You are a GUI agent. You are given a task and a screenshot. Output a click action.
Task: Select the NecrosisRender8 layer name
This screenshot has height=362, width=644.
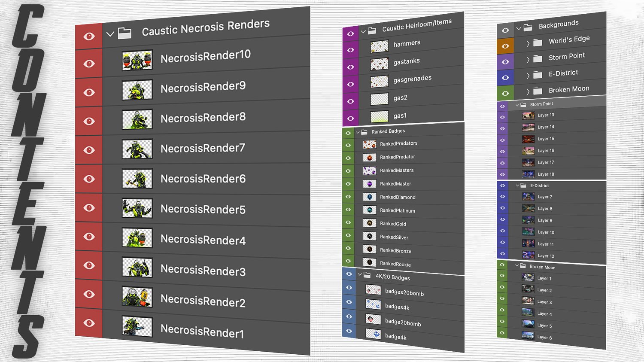pyautogui.click(x=203, y=117)
